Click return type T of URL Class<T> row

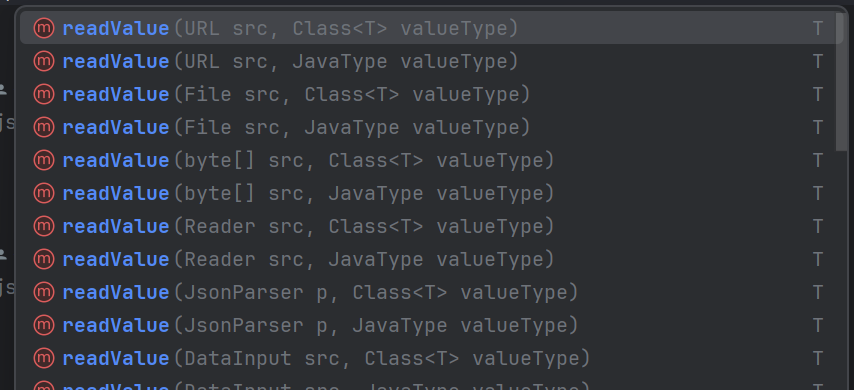pyautogui.click(x=817, y=29)
